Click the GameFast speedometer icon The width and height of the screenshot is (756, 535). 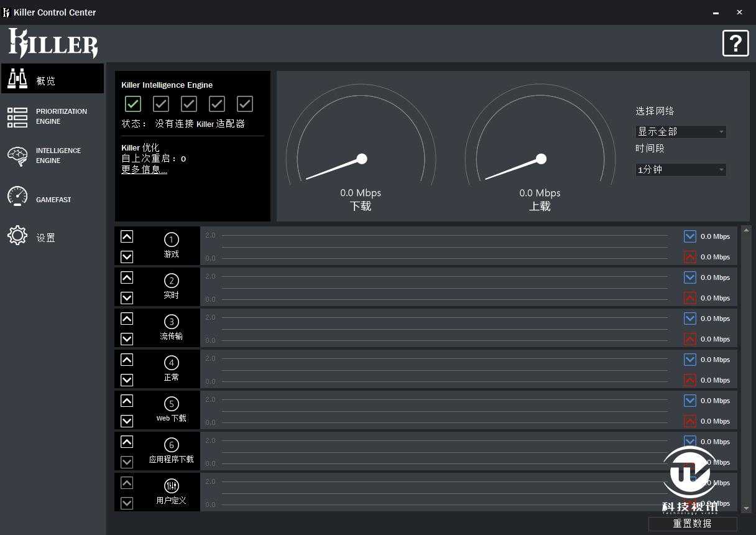(x=17, y=197)
